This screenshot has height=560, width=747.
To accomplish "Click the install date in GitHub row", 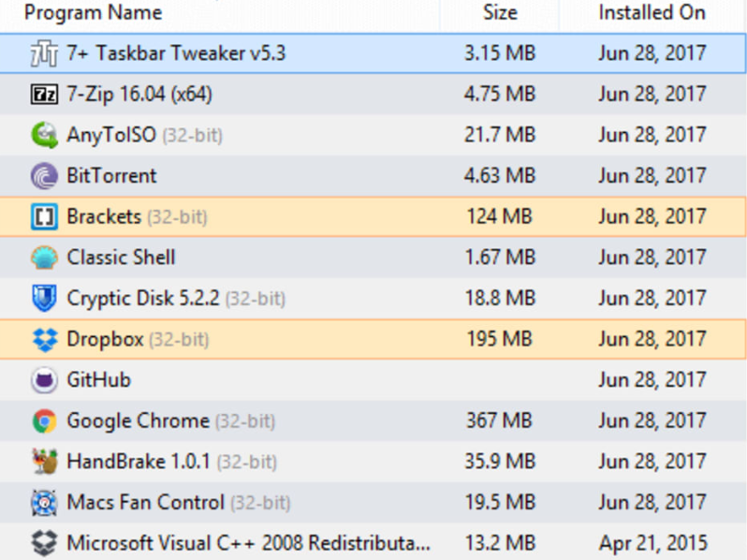I will pyautogui.click(x=652, y=381).
